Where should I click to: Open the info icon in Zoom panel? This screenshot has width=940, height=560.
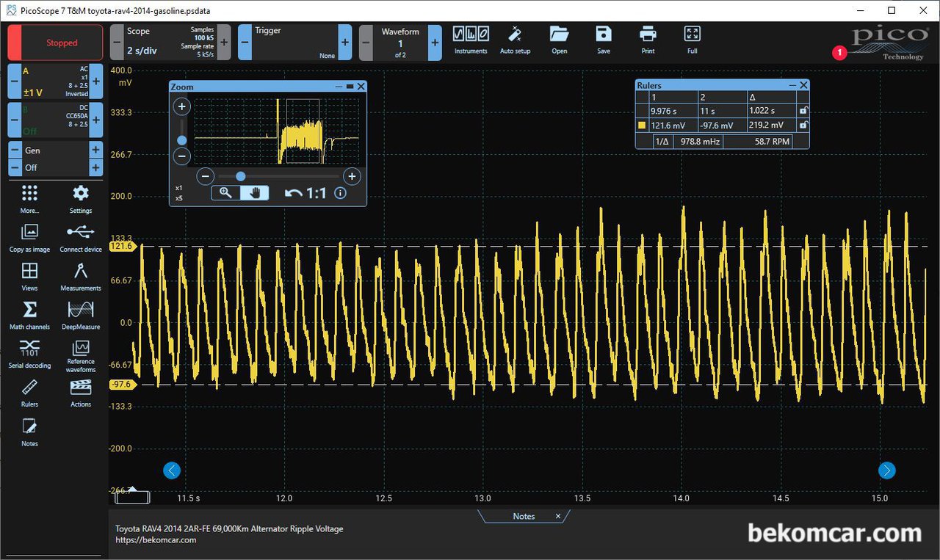pyautogui.click(x=340, y=193)
